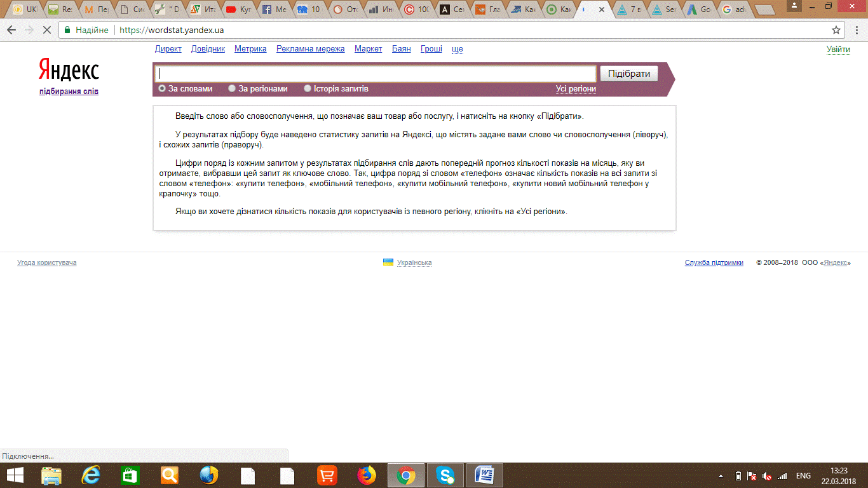Select the 'За регіонами' radio option
The height and width of the screenshot is (488, 868).
(x=232, y=89)
